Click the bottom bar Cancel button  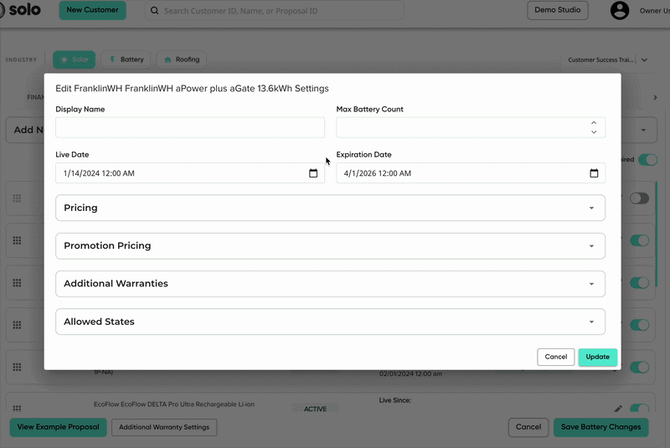pyautogui.click(x=529, y=427)
